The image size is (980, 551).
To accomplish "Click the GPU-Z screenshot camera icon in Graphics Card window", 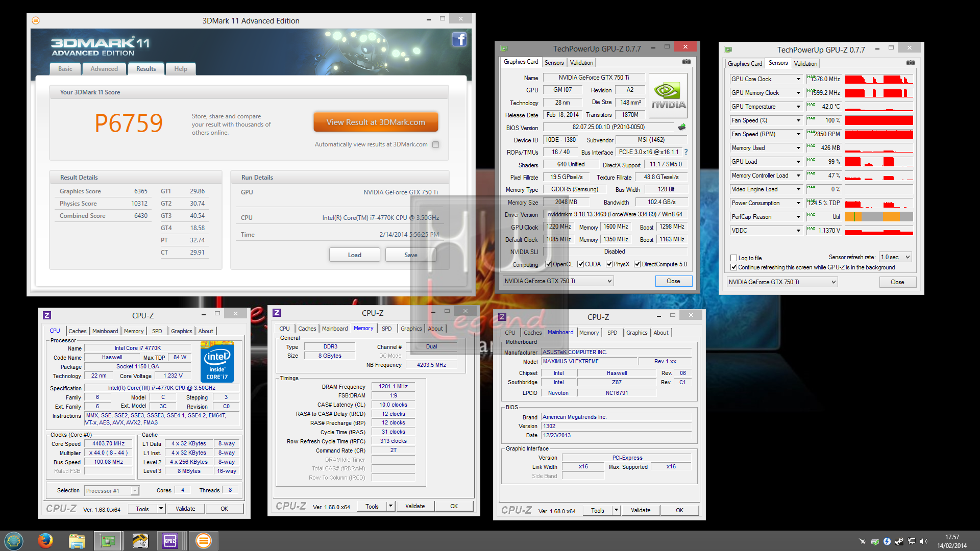I will pyautogui.click(x=687, y=62).
